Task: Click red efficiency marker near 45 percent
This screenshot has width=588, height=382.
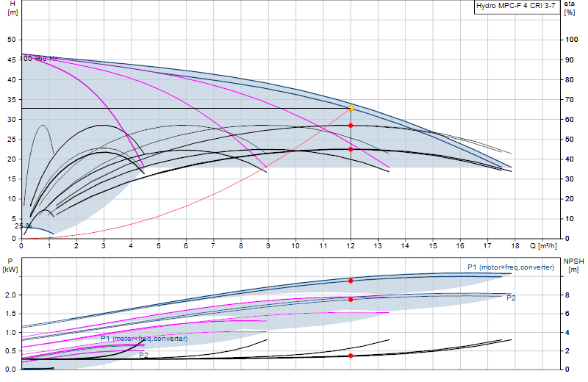Action: coord(351,149)
